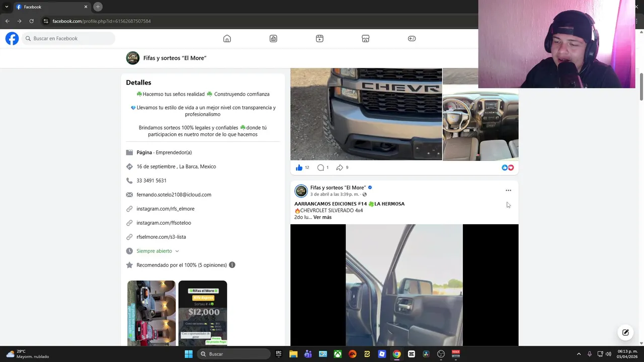Click the info icon beside 5 opiniones

[x=232, y=265]
